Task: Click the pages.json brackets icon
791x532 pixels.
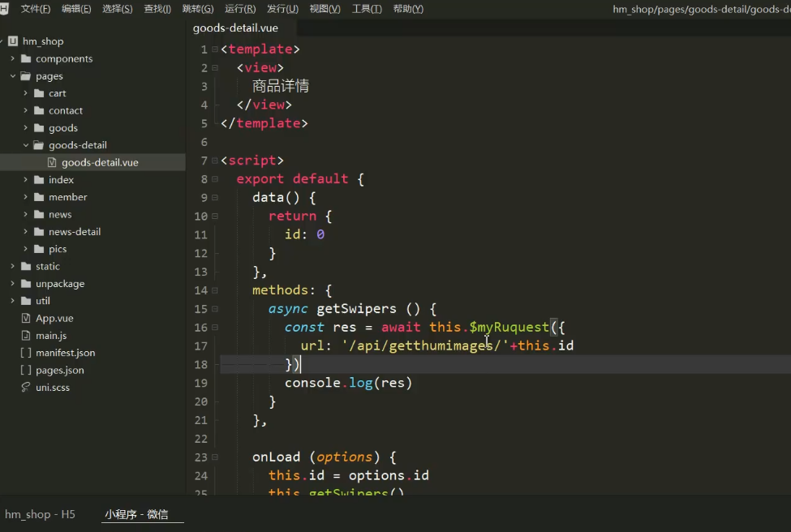Action: 26,370
